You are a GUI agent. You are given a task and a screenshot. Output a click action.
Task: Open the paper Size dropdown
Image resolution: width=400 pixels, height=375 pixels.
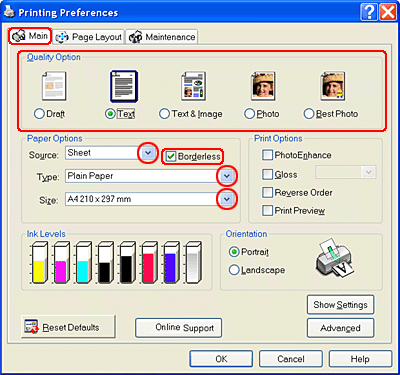coord(227,199)
